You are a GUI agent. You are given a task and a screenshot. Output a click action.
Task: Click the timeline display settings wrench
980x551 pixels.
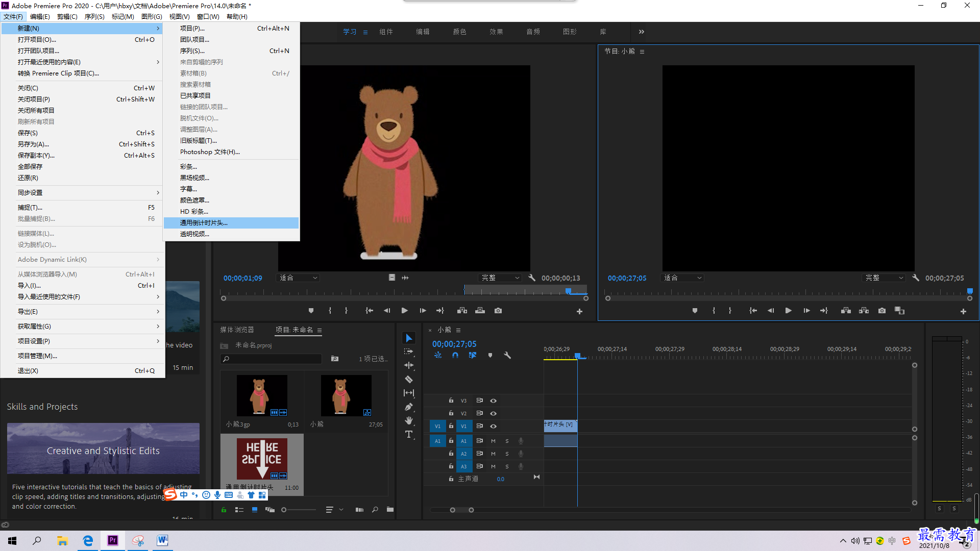tap(507, 355)
